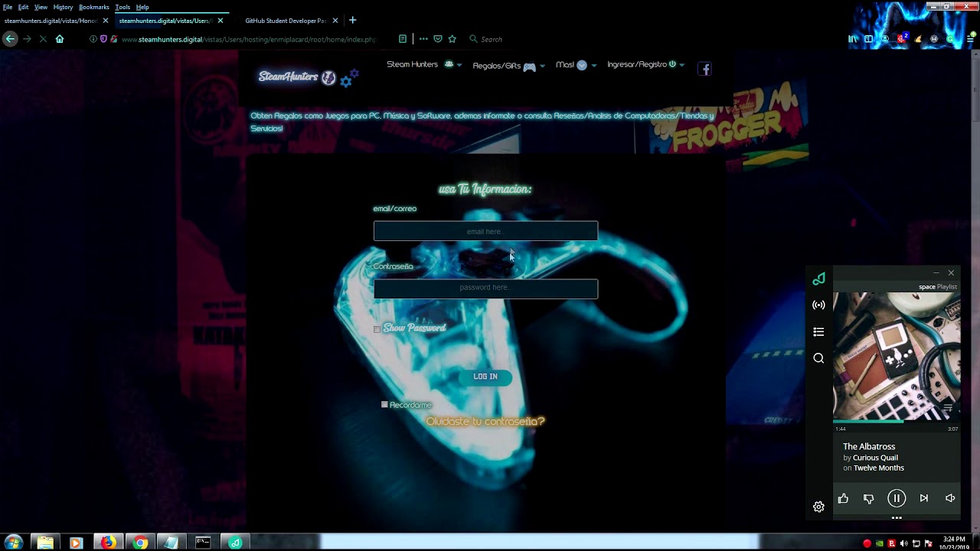Open Firefox library icon in toolbar
The image size is (980, 551).
pyautogui.click(x=852, y=39)
